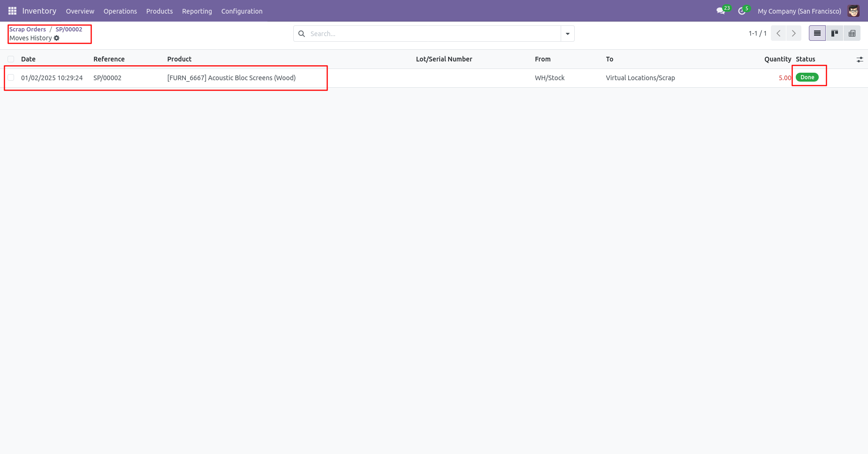
Task: Open the user avatar menu
Action: (853, 11)
